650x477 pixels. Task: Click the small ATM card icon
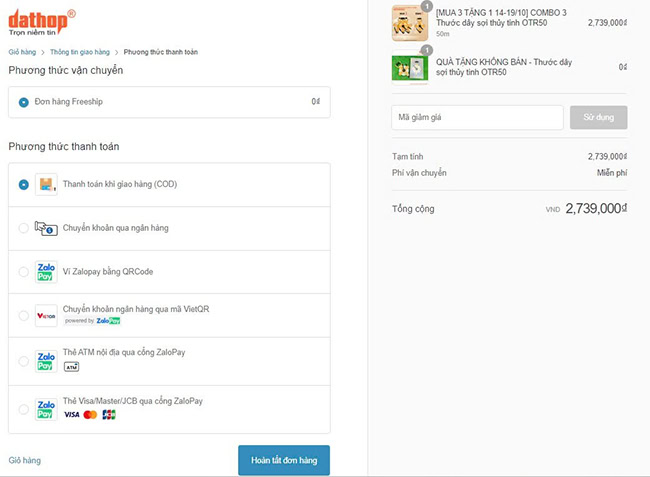point(71,367)
